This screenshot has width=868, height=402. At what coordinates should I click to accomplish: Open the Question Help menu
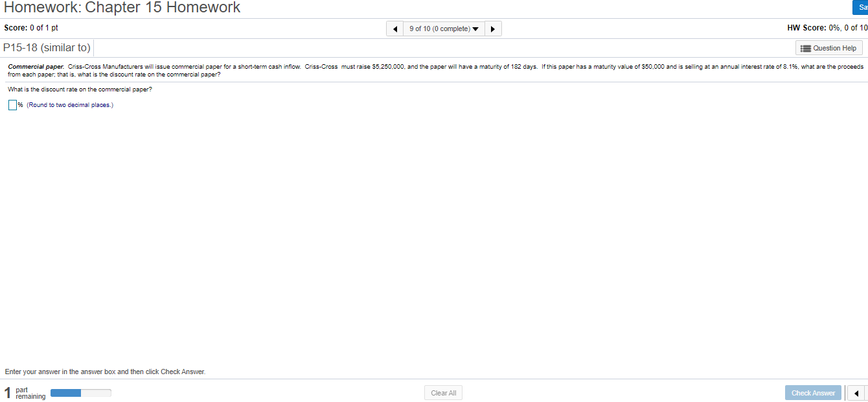click(x=829, y=48)
